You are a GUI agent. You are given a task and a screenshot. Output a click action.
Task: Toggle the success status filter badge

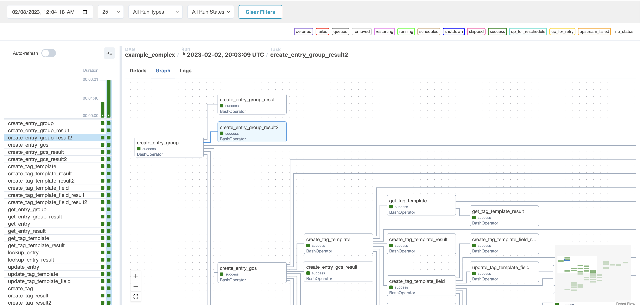[x=497, y=32]
